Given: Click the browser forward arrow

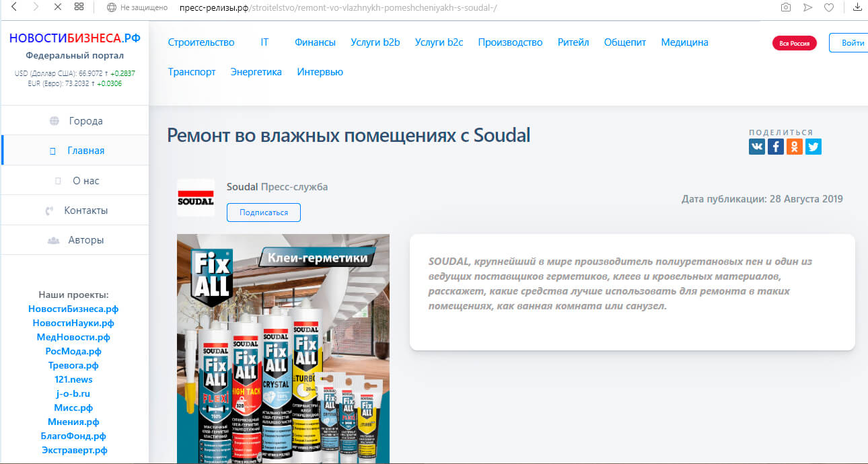Looking at the screenshot, I should [36, 7].
